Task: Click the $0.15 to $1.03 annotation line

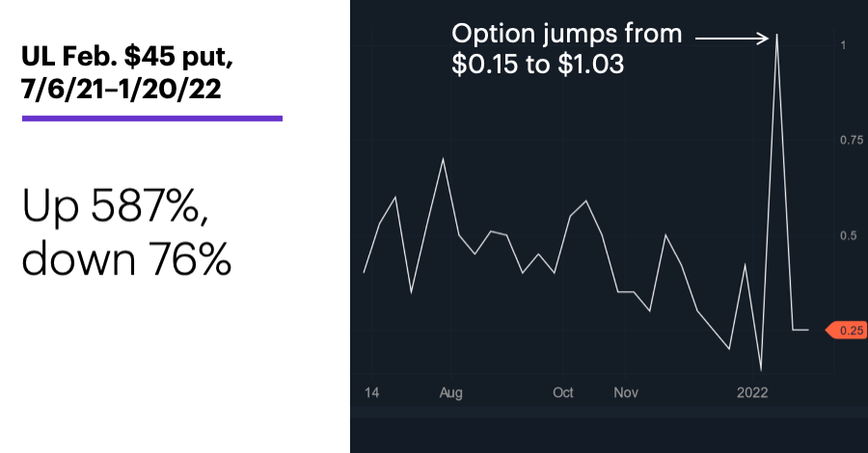Action: 537,65
